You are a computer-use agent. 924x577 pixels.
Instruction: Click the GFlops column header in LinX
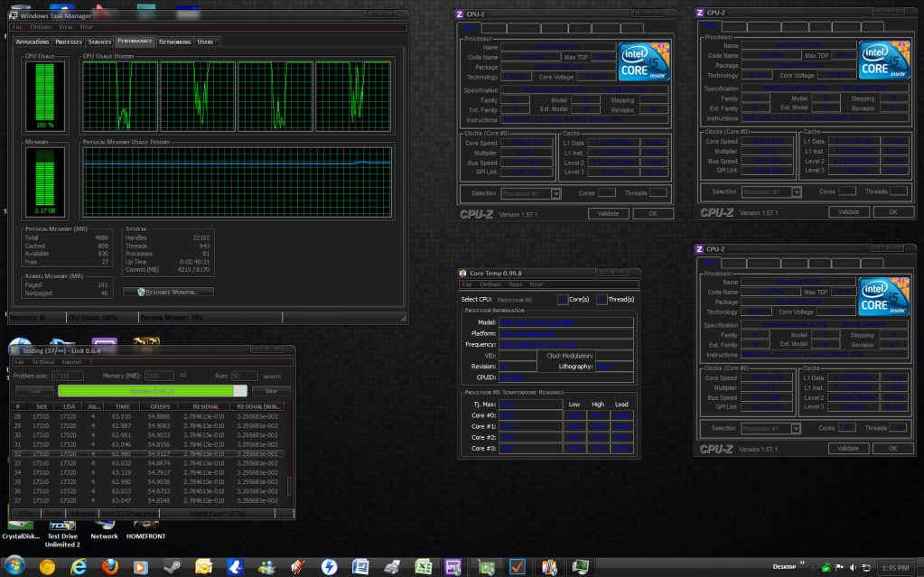160,406
